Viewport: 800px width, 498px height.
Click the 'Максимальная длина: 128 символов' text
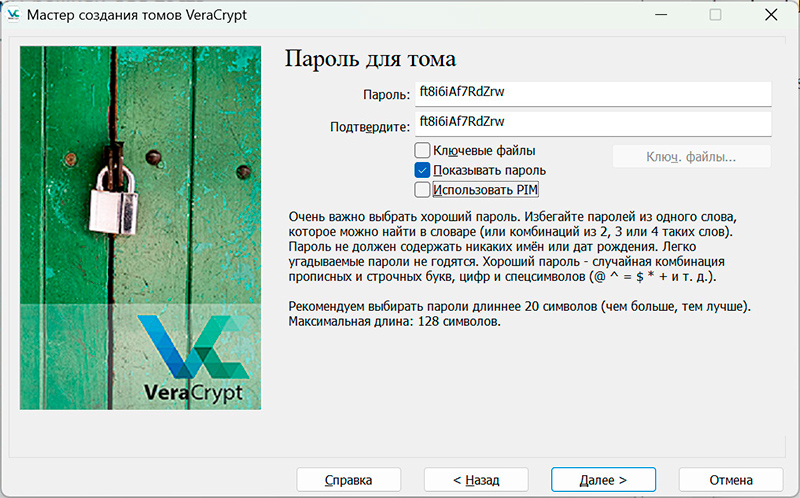pyautogui.click(x=393, y=322)
